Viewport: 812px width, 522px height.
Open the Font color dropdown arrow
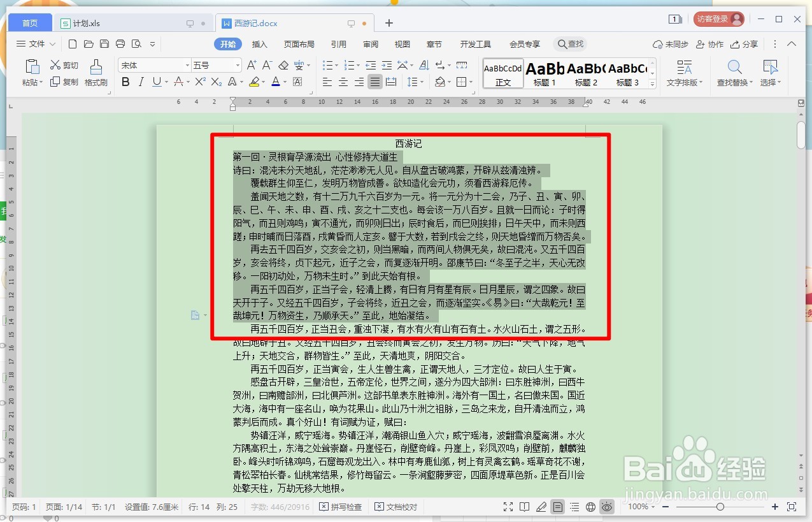[x=285, y=82]
